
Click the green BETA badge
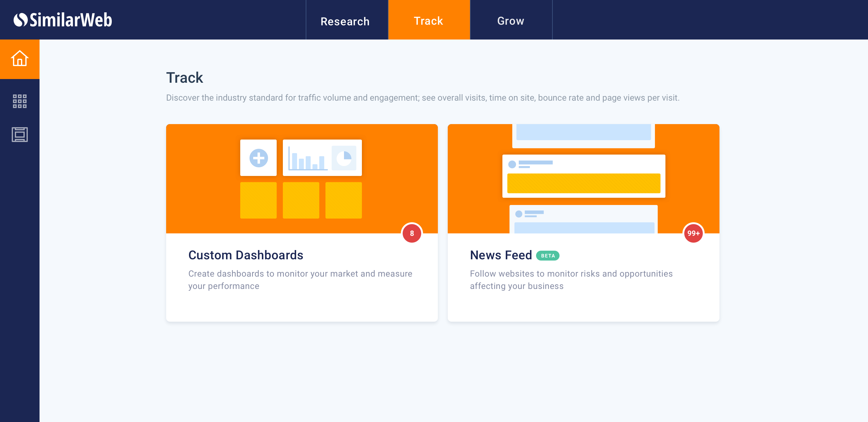[547, 256]
